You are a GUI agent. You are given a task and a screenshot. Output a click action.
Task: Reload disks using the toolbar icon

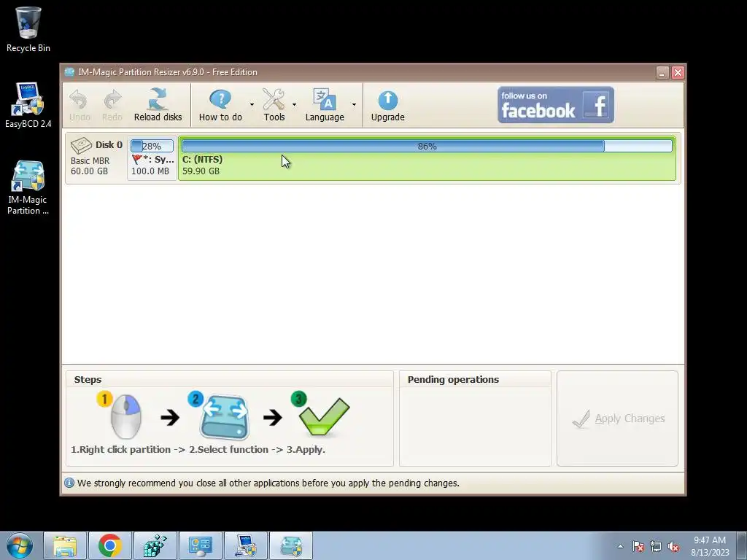(158, 99)
